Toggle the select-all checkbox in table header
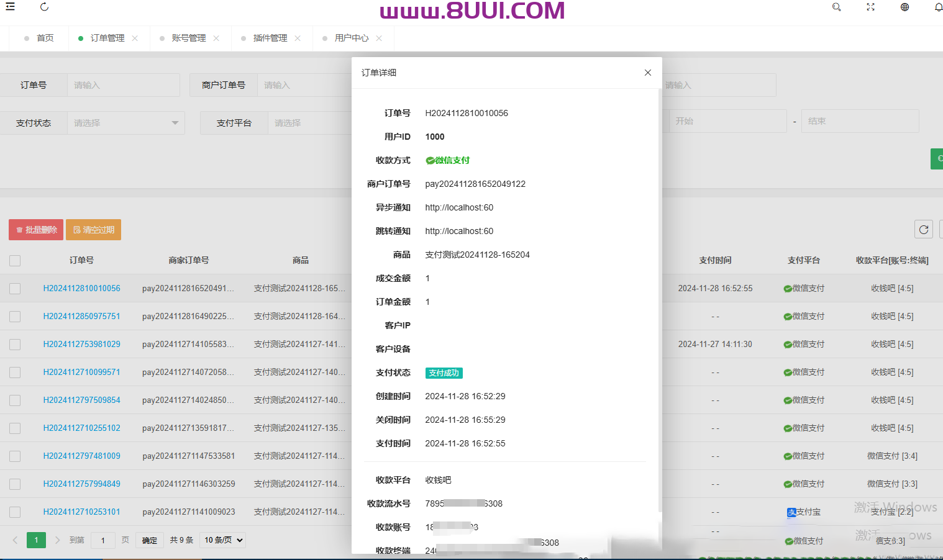The image size is (943, 560). tap(15, 261)
